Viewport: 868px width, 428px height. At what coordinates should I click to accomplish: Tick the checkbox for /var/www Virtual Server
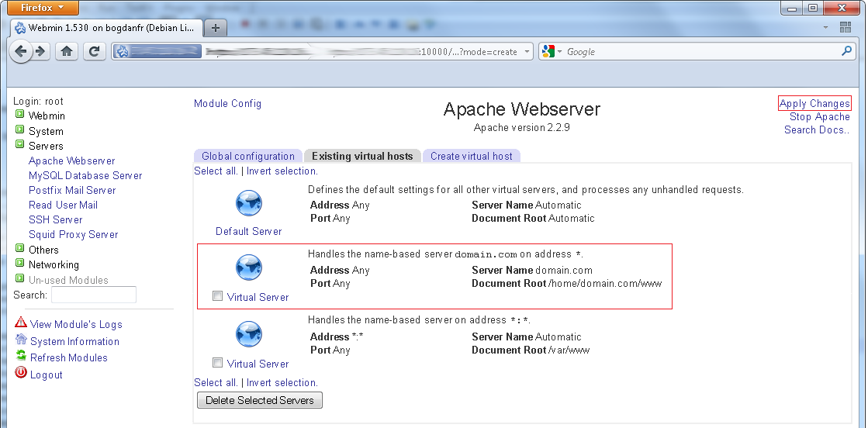tap(218, 363)
